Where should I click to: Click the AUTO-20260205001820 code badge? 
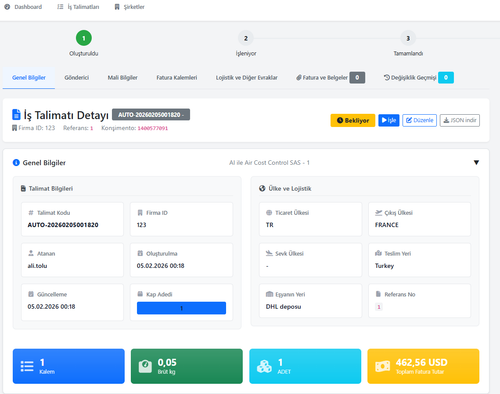pos(151,115)
